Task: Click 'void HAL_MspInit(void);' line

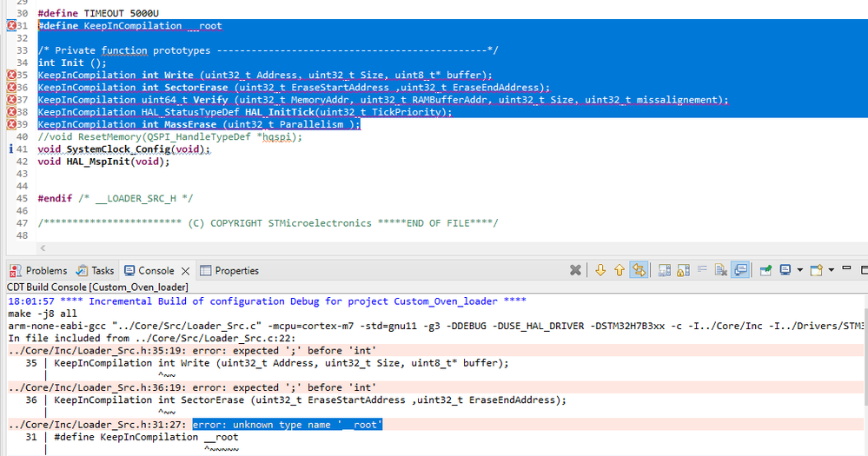Action: click(x=103, y=162)
